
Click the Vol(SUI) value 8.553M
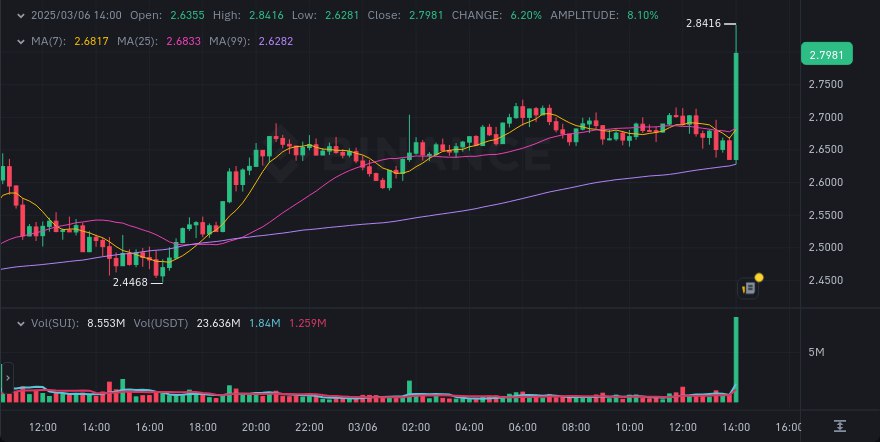(x=106, y=324)
